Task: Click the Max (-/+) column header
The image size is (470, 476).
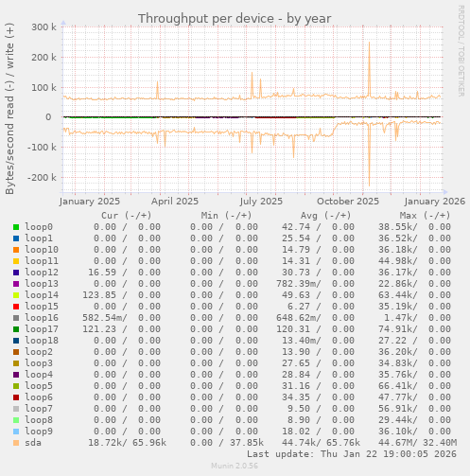Action: [425, 216]
